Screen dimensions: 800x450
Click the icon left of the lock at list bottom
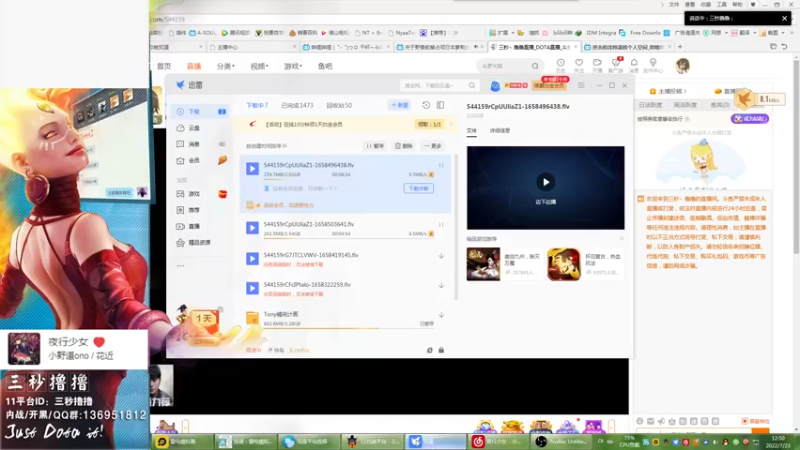[430, 351]
